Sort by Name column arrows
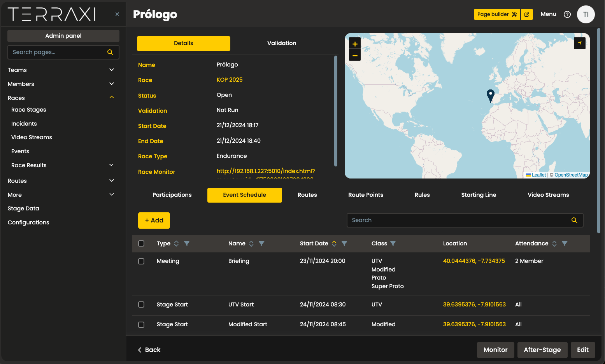 pos(251,243)
